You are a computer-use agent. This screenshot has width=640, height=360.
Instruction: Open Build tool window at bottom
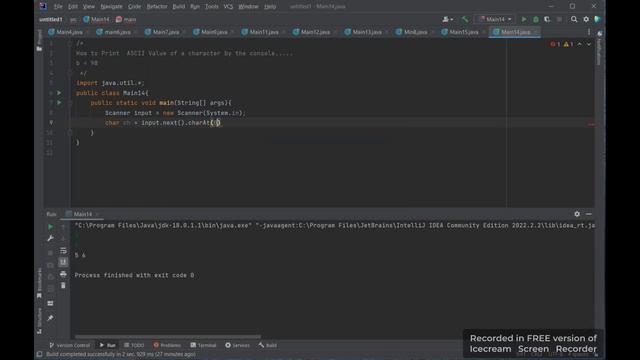coord(268,345)
